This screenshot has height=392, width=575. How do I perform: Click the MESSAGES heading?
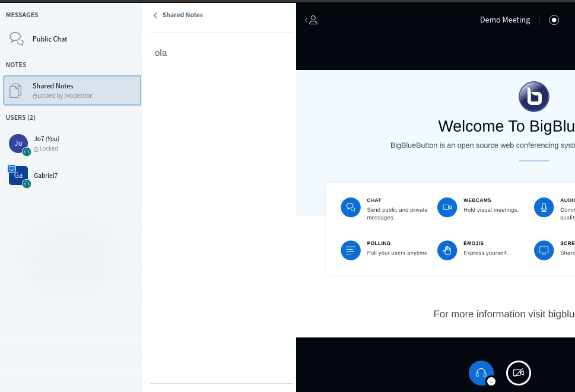click(22, 15)
